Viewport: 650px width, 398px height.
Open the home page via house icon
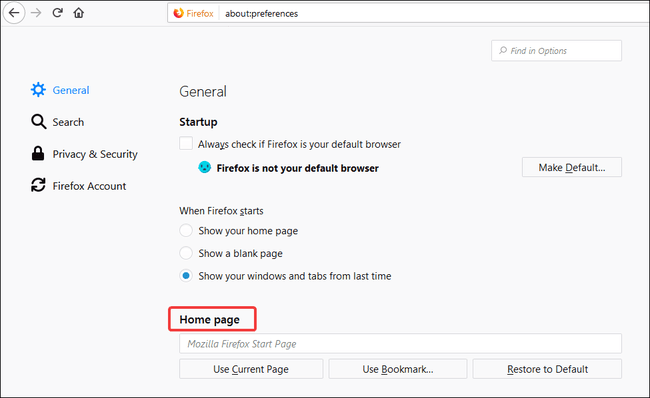coord(78,13)
